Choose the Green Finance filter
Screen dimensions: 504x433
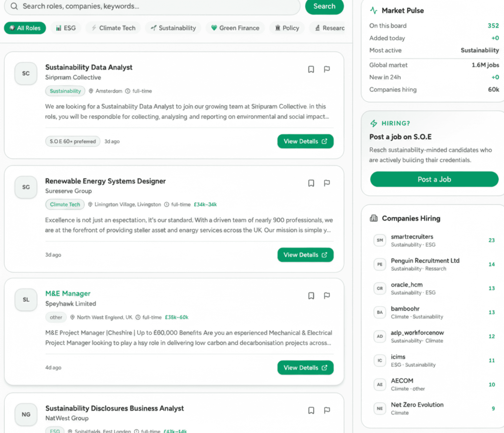[x=235, y=28]
